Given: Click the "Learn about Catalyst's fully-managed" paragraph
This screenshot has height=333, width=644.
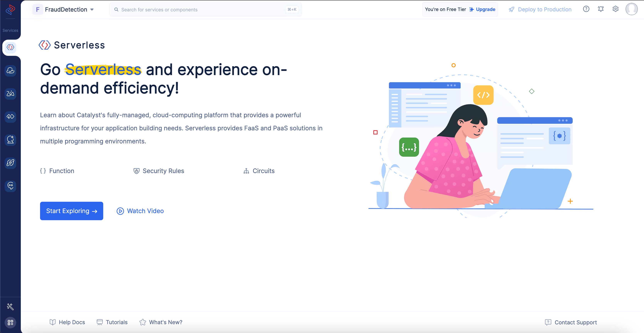Looking at the screenshot, I should click(x=181, y=128).
